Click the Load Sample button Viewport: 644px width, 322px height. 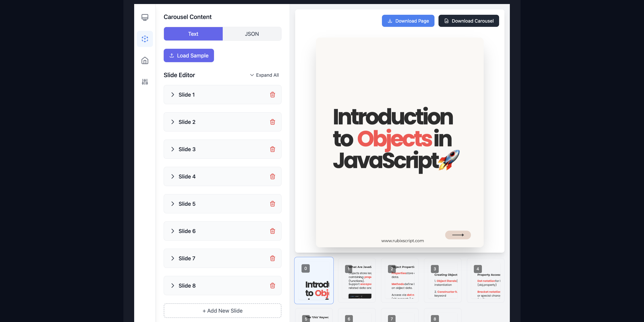(x=189, y=55)
